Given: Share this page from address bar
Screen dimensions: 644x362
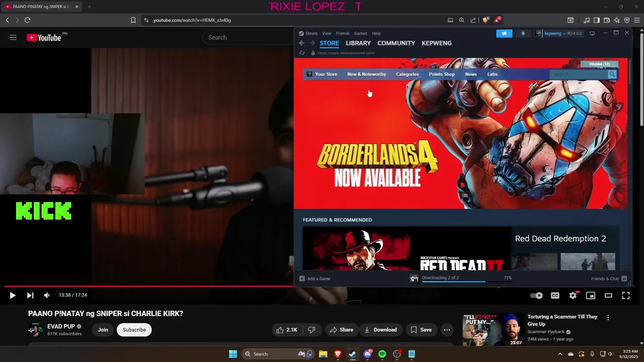Looking at the screenshot, I should click(x=473, y=20).
